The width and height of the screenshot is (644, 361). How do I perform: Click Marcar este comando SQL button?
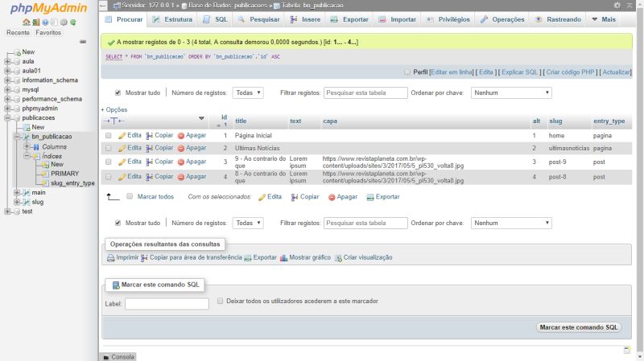578,327
